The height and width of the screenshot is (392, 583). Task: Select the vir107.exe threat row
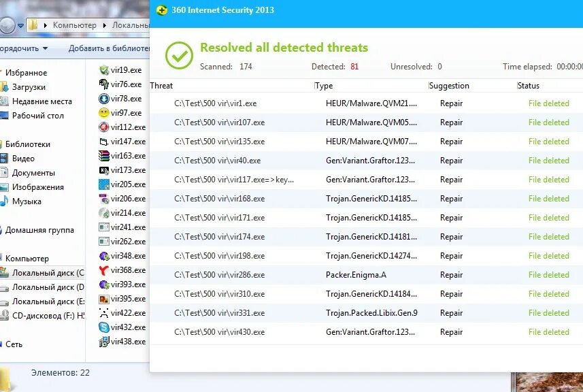tap(366, 122)
